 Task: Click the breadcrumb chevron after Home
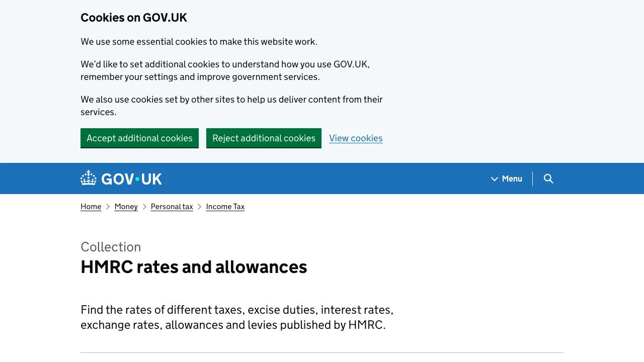(108, 207)
